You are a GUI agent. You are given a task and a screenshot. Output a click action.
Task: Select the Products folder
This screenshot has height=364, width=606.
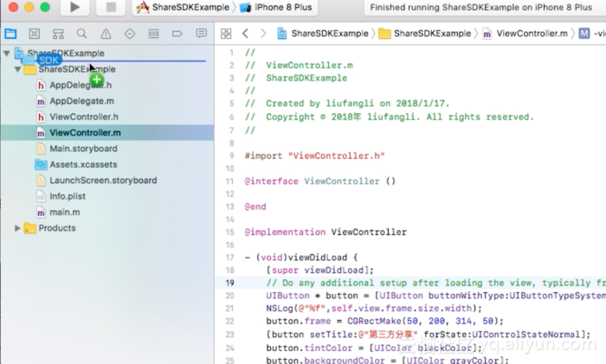[x=57, y=228]
